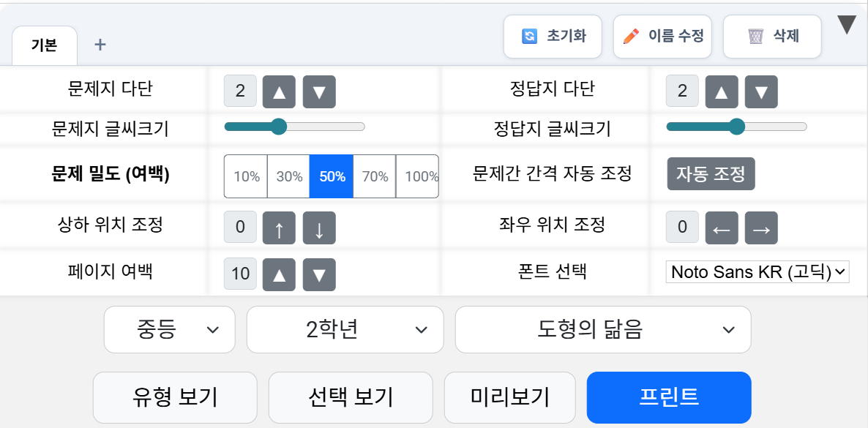Increase 문제지 다단 with the up arrow
The image size is (868, 428).
point(278,91)
